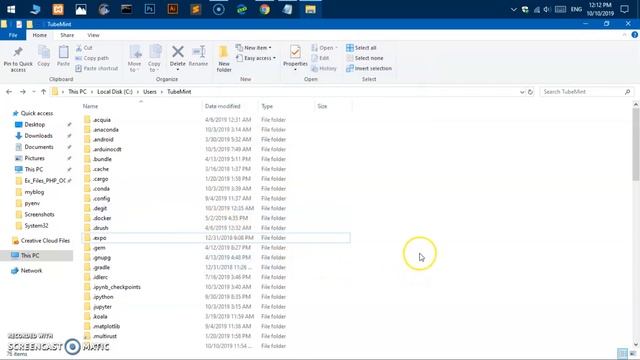Image resolution: width=640 pixels, height=360 pixels.
Task: Select the .matplotlib folder
Action: [106, 327]
